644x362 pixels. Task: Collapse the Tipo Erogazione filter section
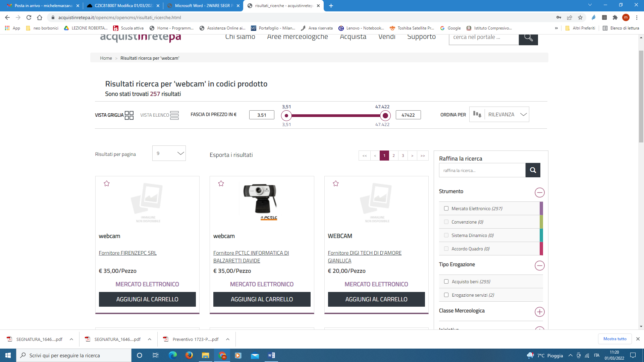click(539, 265)
